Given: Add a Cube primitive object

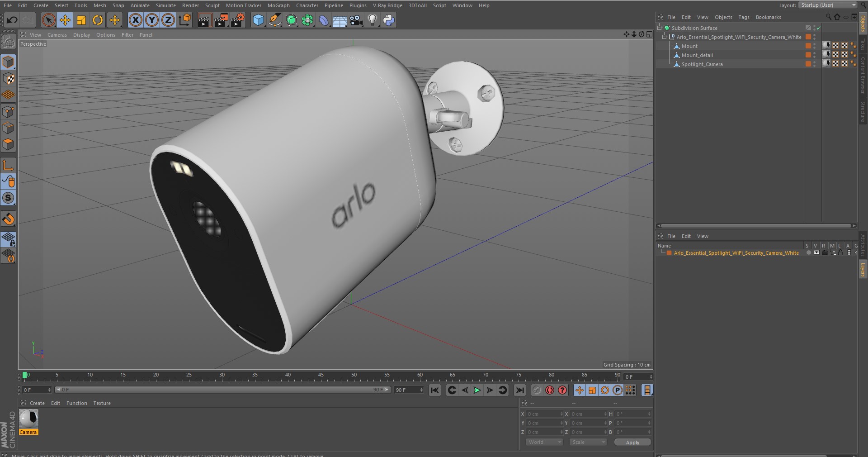Looking at the screenshot, I should pyautogui.click(x=258, y=20).
